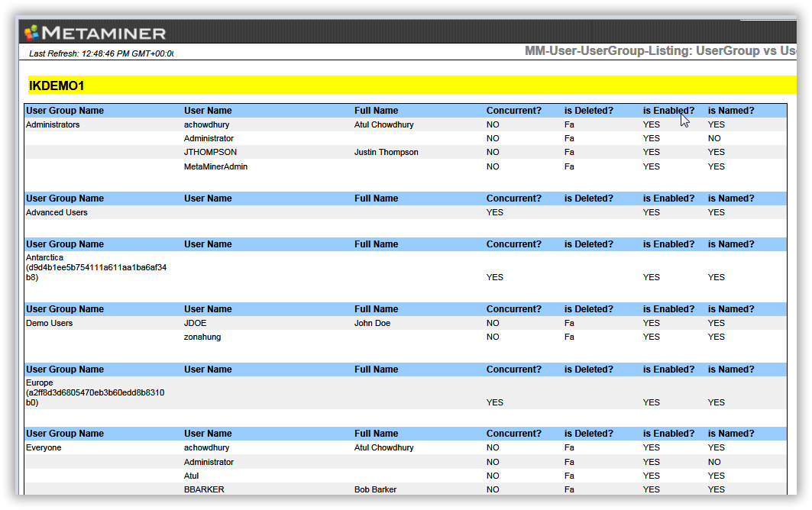Viewport: 812px width, 510px height.
Task: Click is Named YES value in Europe row
Action: click(717, 402)
